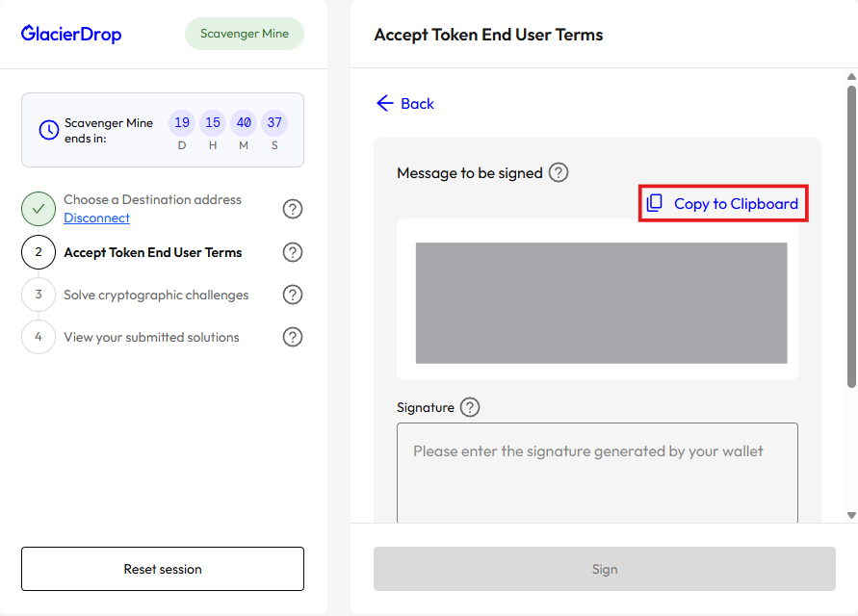Select step 2 Accept Token End User Terms
The width and height of the screenshot is (858, 616).
152,252
